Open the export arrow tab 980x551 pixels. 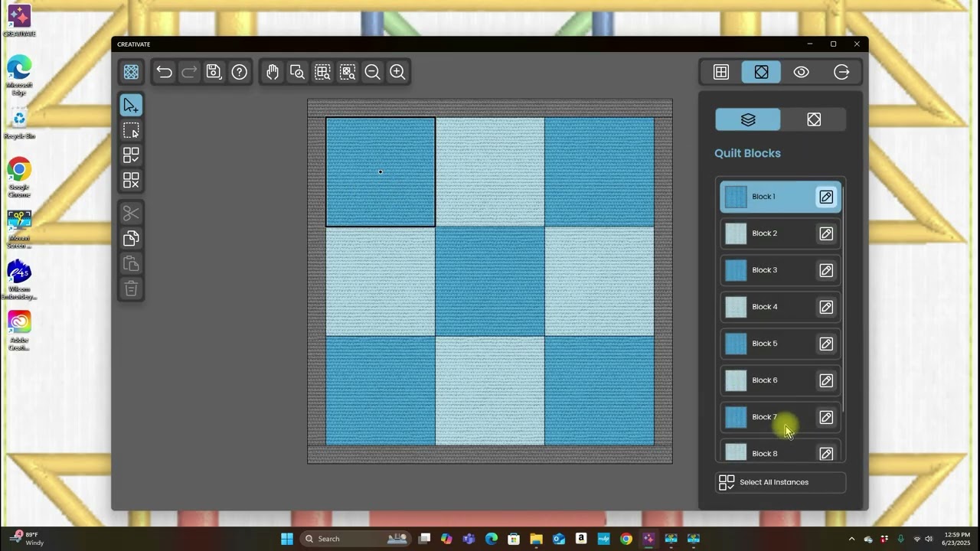(x=841, y=72)
